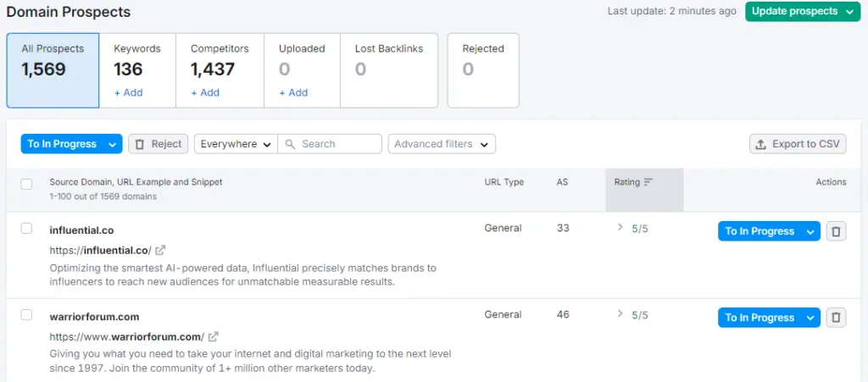The height and width of the screenshot is (382, 868).
Task: Open dropdown arrow of bulk To In Progress
Action: pos(112,144)
